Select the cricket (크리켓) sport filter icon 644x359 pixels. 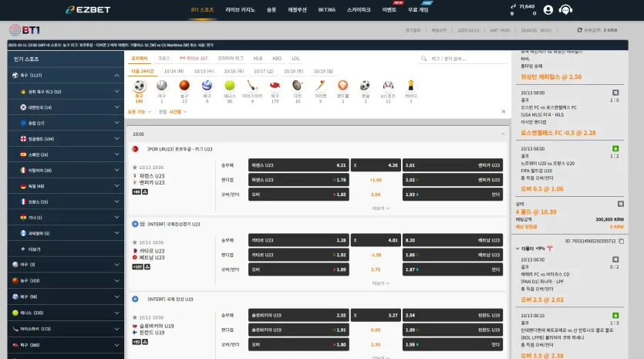point(320,85)
